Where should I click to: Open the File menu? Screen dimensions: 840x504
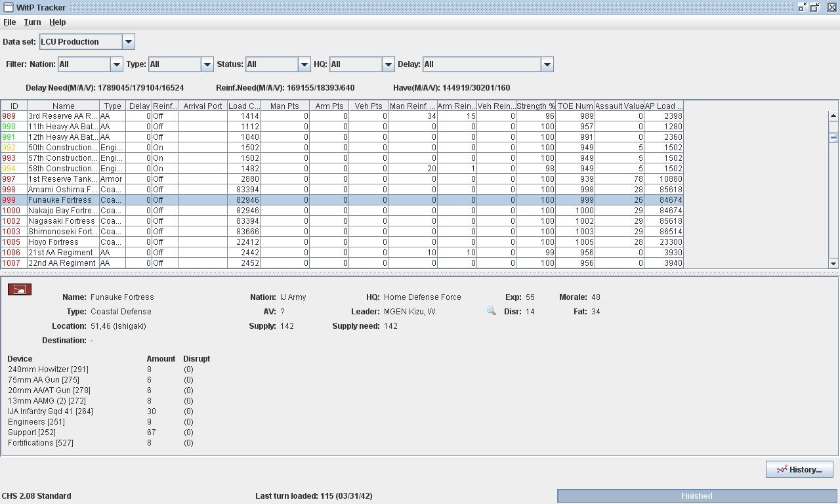(9, 22)
